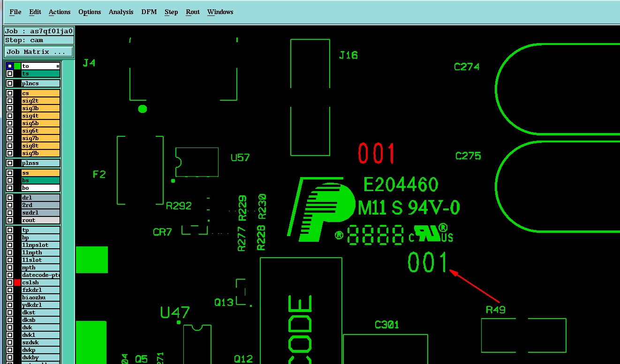The width and height of the screenshot is (620, 364).
Task: Open the Rout menu
Action: pyautogui.click(x=193, y=12)
